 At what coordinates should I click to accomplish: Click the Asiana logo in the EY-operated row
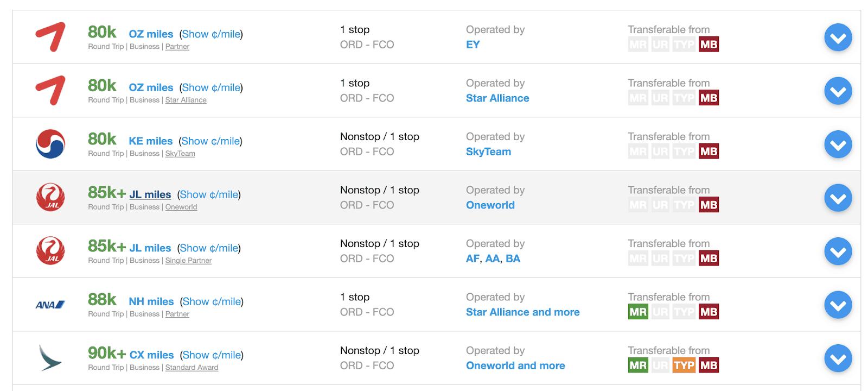pyautogui.click(x=50, y=37)
